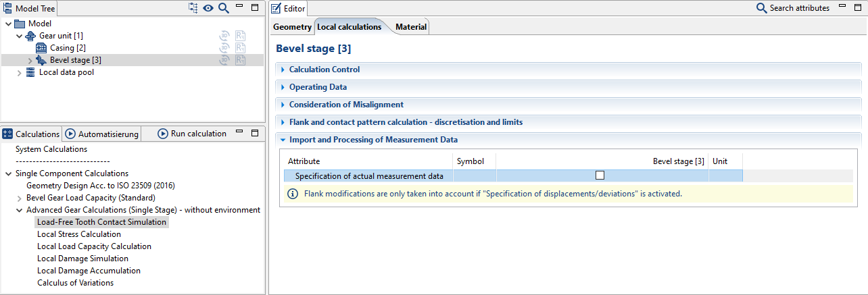Click the 3D view icon for Gear unit

point(225,36)
